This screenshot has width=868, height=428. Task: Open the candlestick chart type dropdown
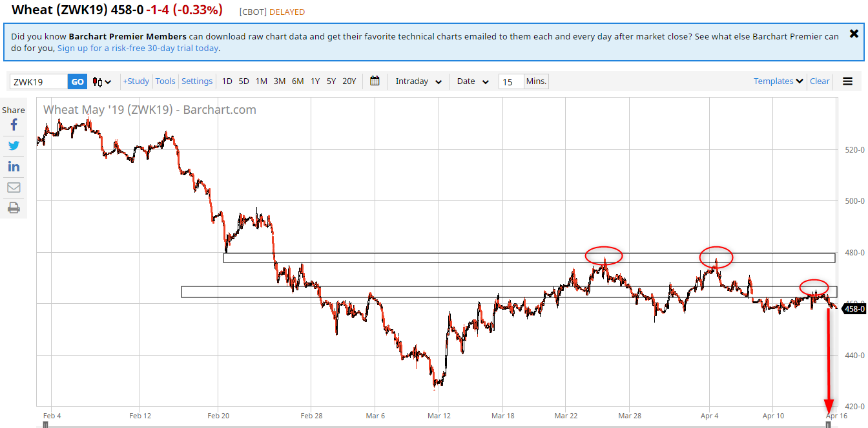[x=102, y=81]
